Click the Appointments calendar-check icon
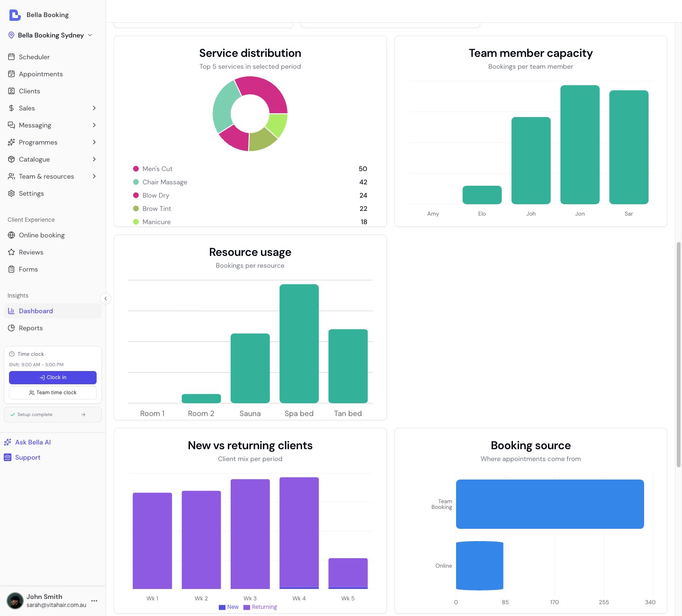 pos(11,74)
